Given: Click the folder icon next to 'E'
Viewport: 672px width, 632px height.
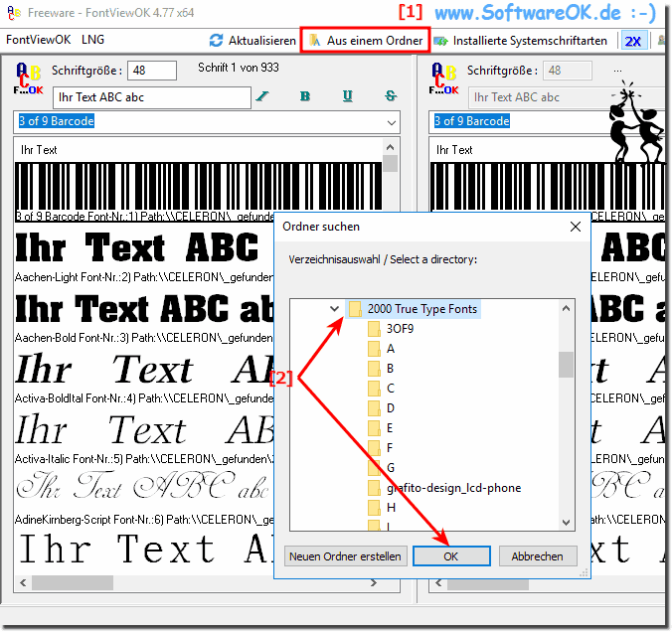Looking at the screenshot, I should 374,428.
